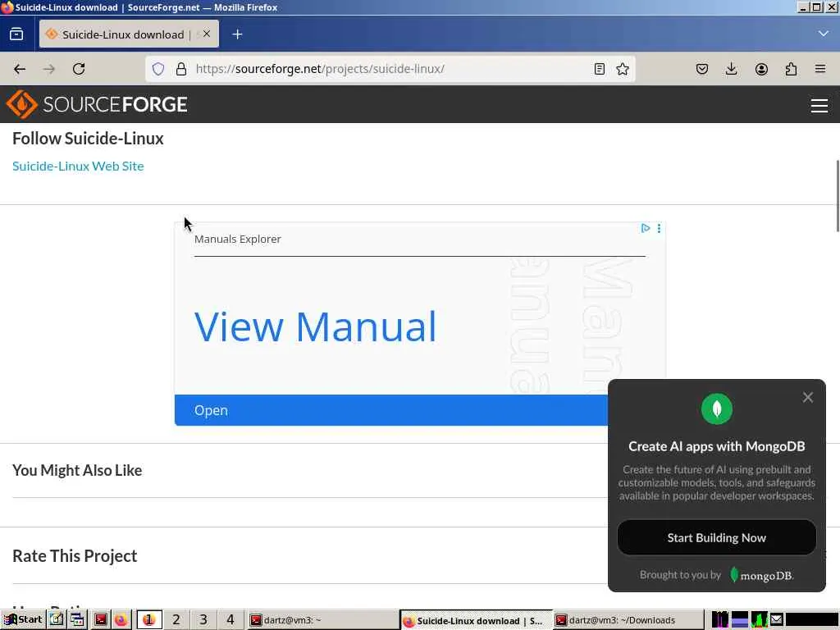
Task: Click Start Building Now button
Action: 717,538
